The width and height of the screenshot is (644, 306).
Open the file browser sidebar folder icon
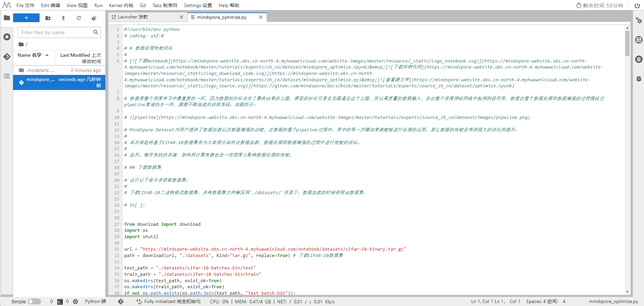(x=7, y=18)
